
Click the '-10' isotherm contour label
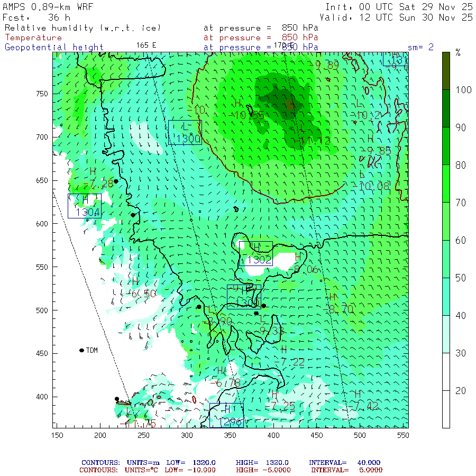pyautogui.click(x=196, y=109)
